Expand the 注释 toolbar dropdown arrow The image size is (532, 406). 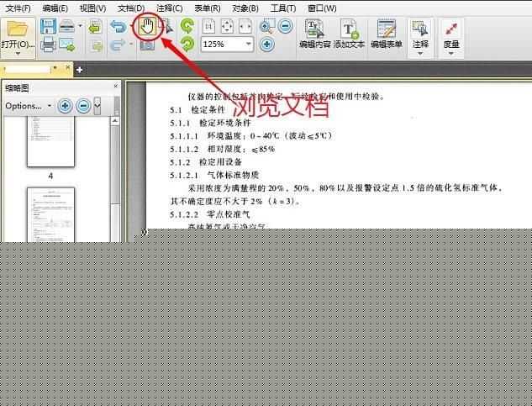coord(420,54)
